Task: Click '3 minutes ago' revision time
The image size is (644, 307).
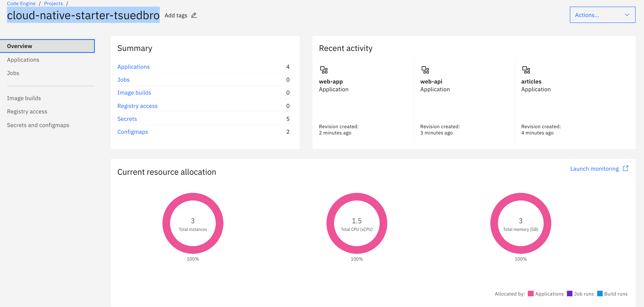Action: 436,133
